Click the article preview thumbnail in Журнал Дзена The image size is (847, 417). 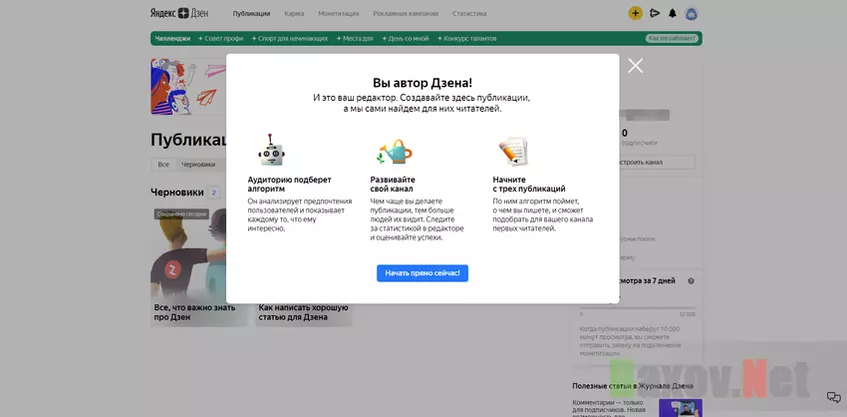681,408
